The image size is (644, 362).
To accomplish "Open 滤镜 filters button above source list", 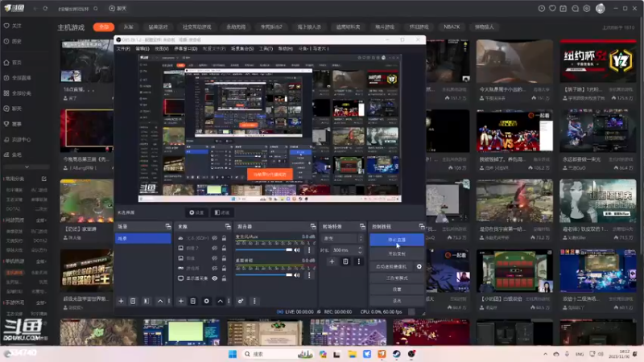I will [222, 212].
